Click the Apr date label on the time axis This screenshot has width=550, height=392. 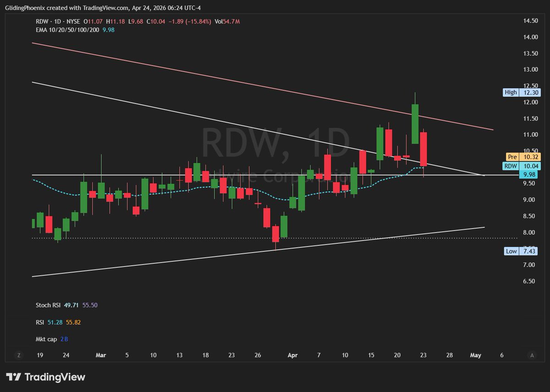pyautogui.click(x=292, y=355)
